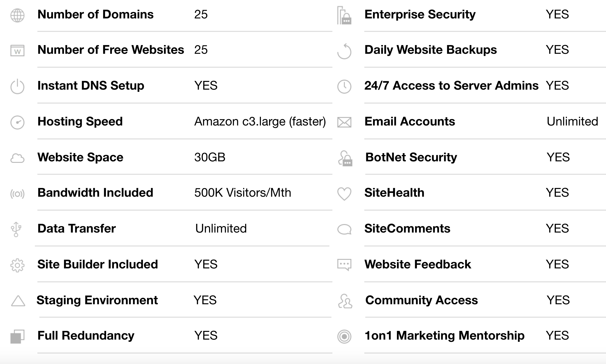Click the globe icon beside Number of Domains

click(x=17, y=15)
